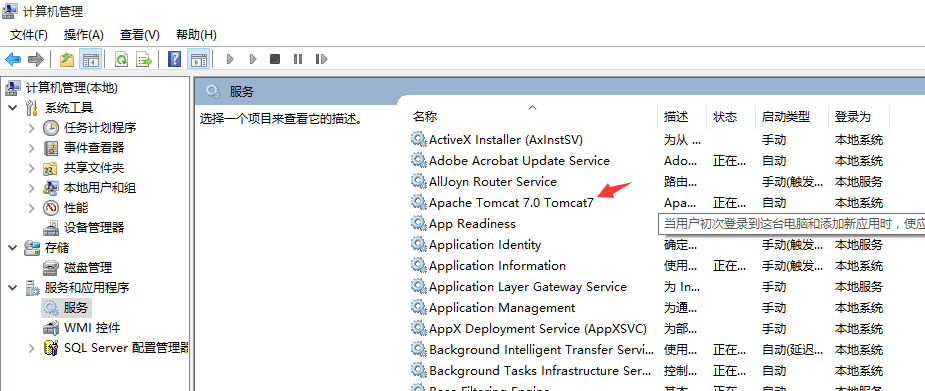
Task: Expand the SQL Server 配置管理器 node
Action: [x=32, y=348]
